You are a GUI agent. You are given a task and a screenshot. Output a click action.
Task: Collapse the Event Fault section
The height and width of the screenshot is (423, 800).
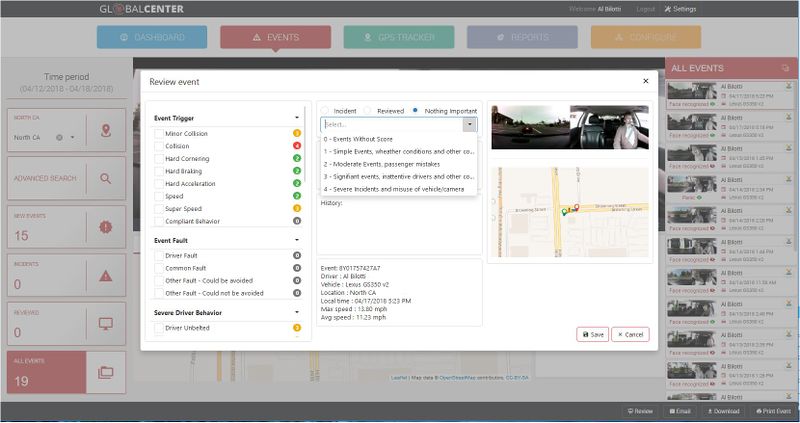click(297, 241)
